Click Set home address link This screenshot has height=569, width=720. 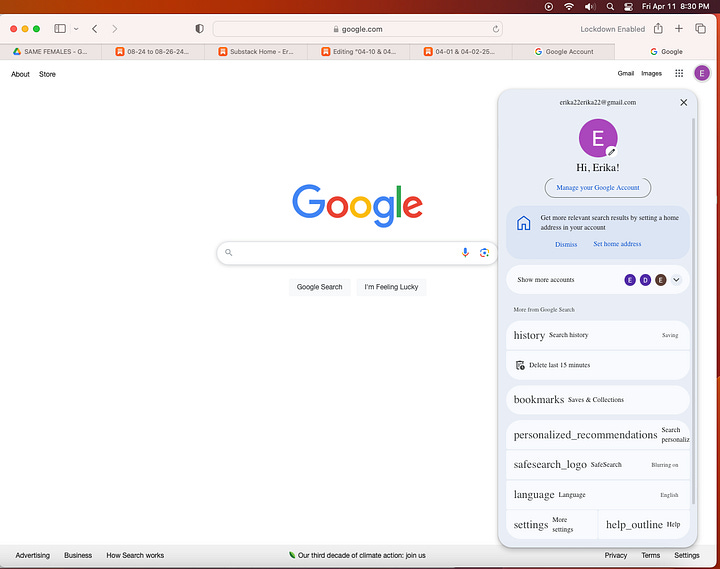pos(617,244)
